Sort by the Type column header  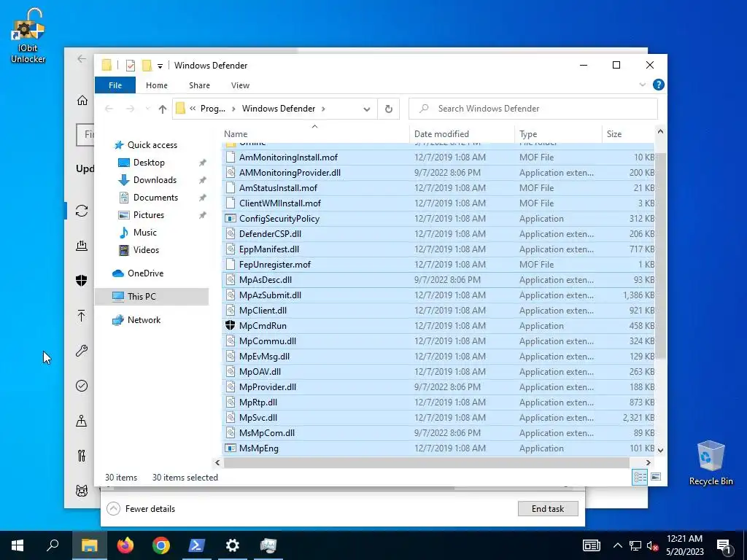[x=558, y=134]
